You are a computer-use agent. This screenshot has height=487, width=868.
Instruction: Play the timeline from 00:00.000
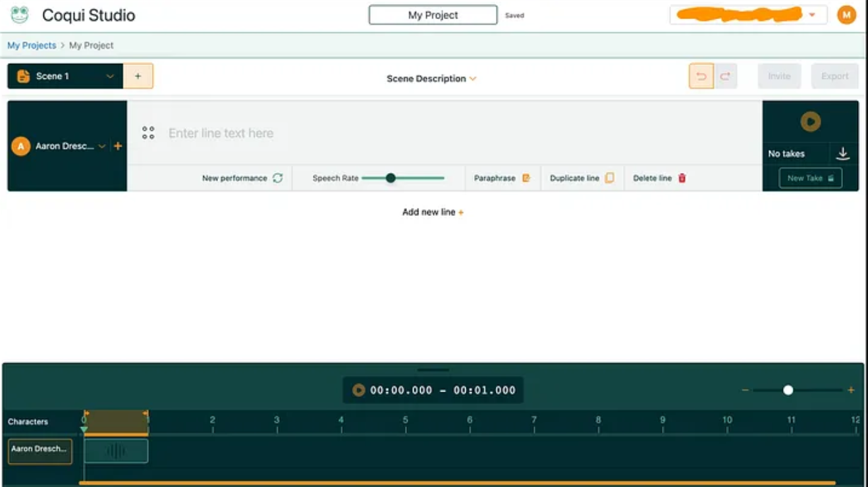[358, 390]
